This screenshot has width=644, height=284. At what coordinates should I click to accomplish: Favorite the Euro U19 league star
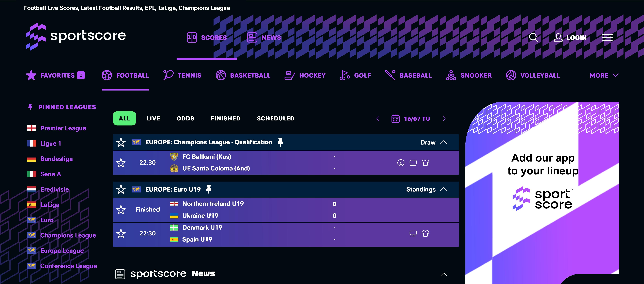[121, 189]
